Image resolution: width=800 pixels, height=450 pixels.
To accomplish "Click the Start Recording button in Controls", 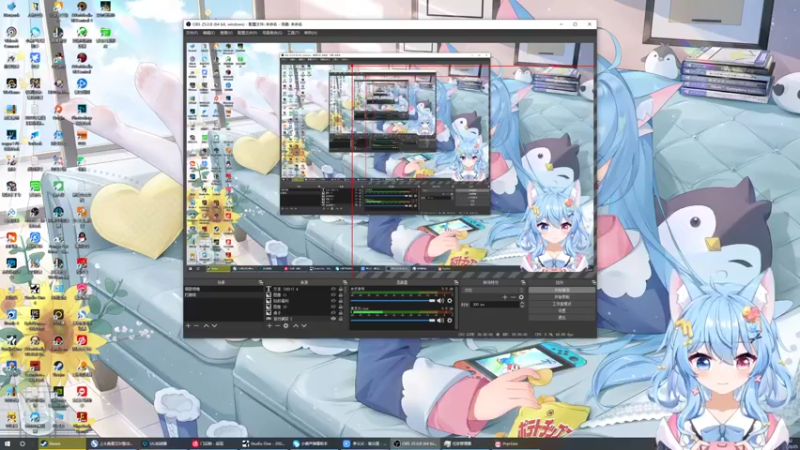I will [561, 297].
